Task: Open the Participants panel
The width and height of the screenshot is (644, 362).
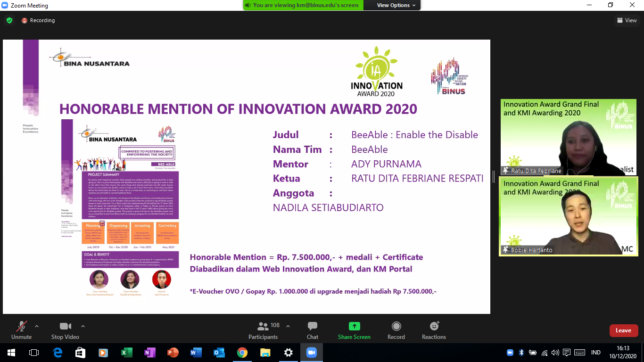Action: (264, 330)
